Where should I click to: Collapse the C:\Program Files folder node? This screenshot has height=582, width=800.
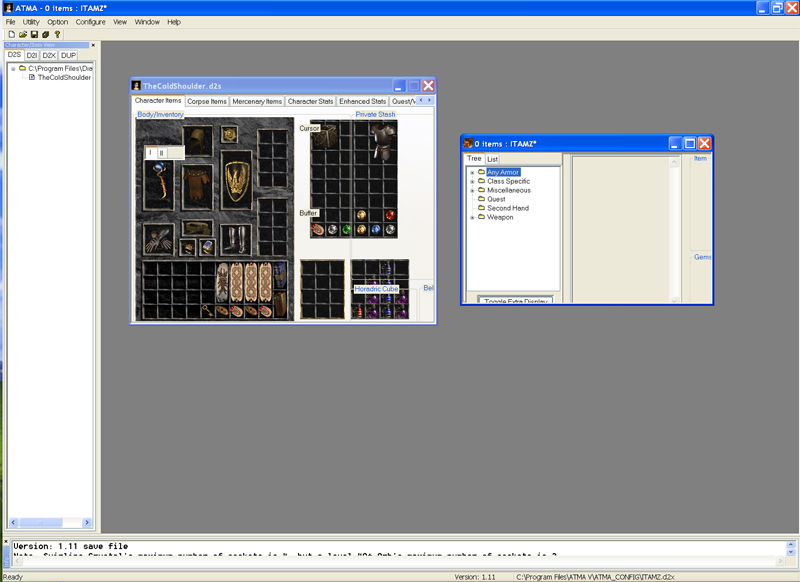[13, 69]
